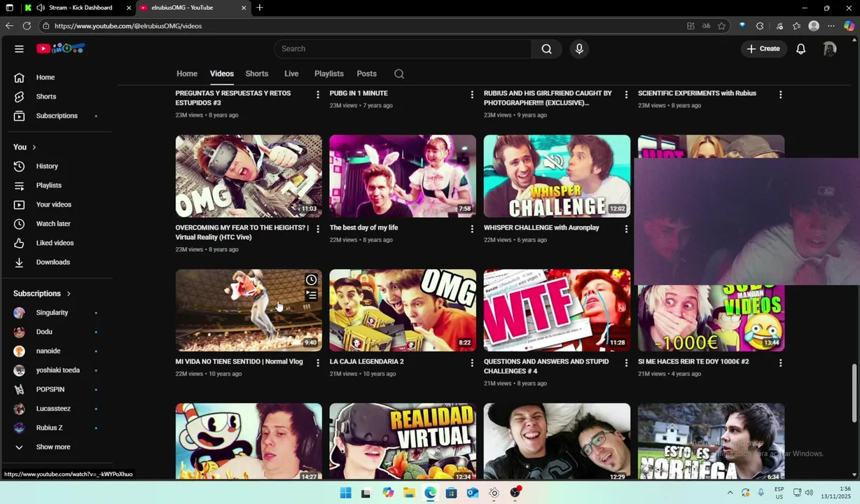Open browser settings ellipsis menu
860x504 pixels.
tap(831, 26)
